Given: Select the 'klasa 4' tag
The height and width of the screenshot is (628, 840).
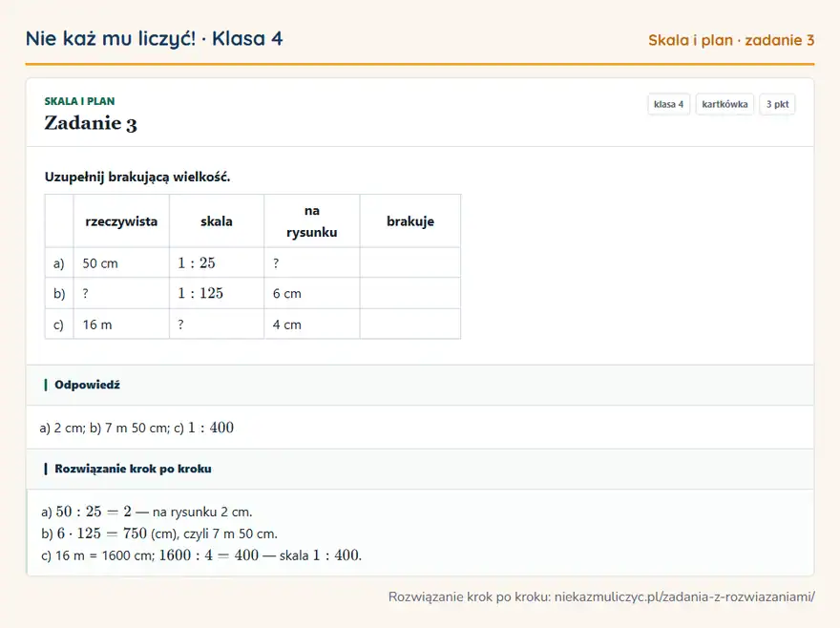Looking at the screenshot, I should (668, 104).
